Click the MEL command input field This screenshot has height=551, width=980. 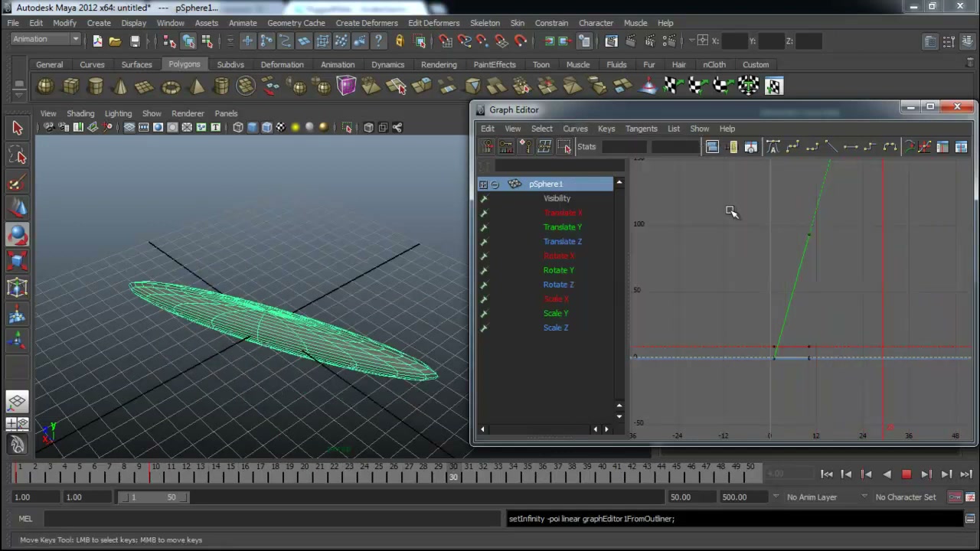tap(273, 519)
